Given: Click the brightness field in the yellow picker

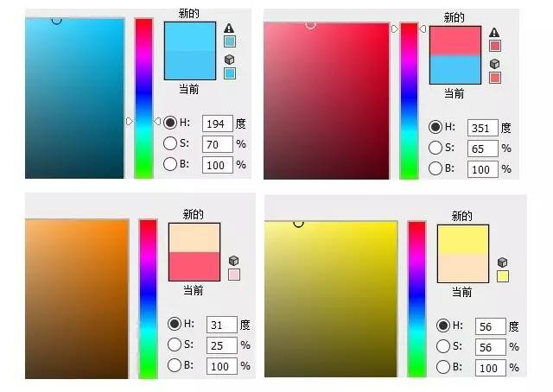Looking at the screenshot, I should [490, 368].
